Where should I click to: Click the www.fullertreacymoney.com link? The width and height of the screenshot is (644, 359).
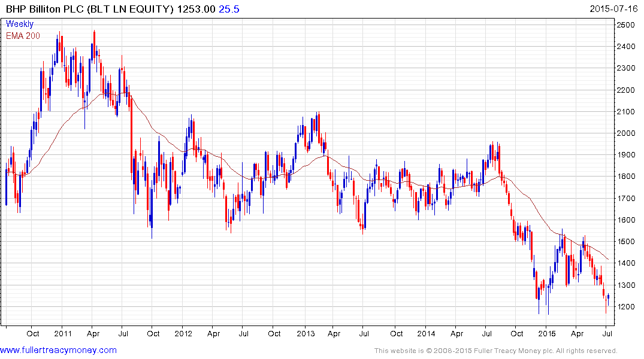pos(59,350)
